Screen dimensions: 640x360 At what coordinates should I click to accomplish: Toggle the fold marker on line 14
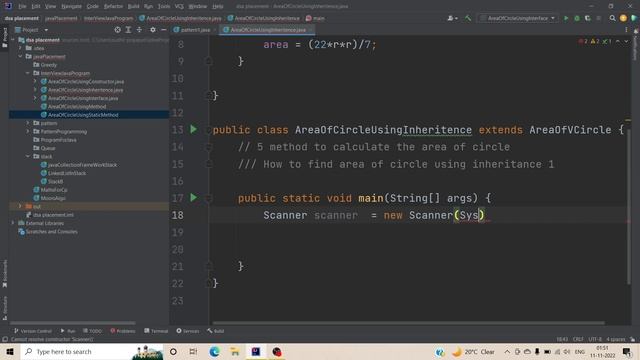(x=209, y=147)
